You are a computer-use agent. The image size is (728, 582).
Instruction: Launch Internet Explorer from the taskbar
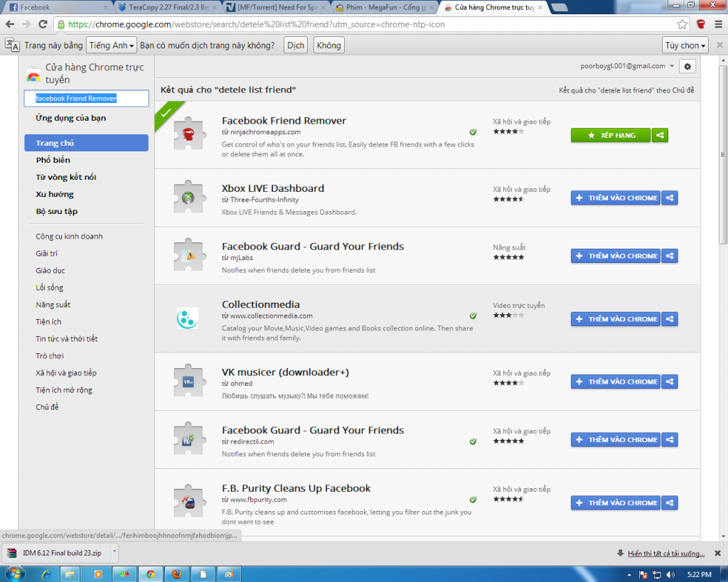(x=46, y=574)
